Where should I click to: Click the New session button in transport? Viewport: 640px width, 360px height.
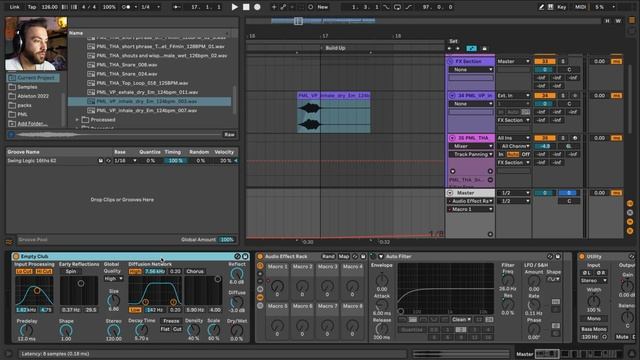coord(322,7)
